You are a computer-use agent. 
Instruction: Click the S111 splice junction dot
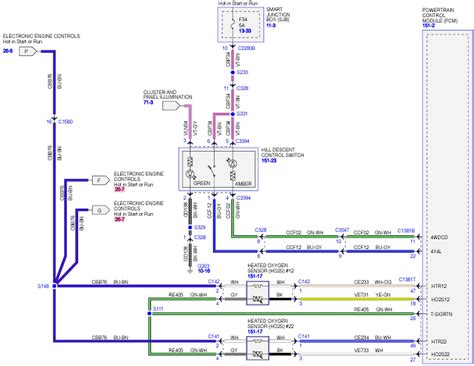149,314
